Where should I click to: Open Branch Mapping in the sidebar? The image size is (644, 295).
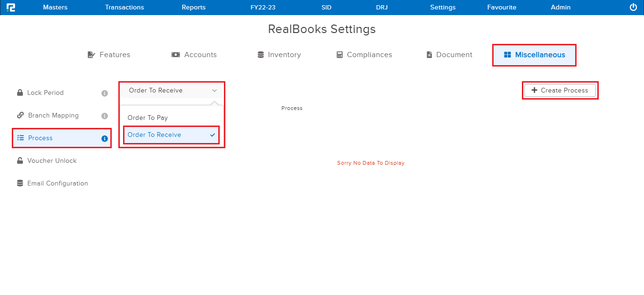click(53, 116)
